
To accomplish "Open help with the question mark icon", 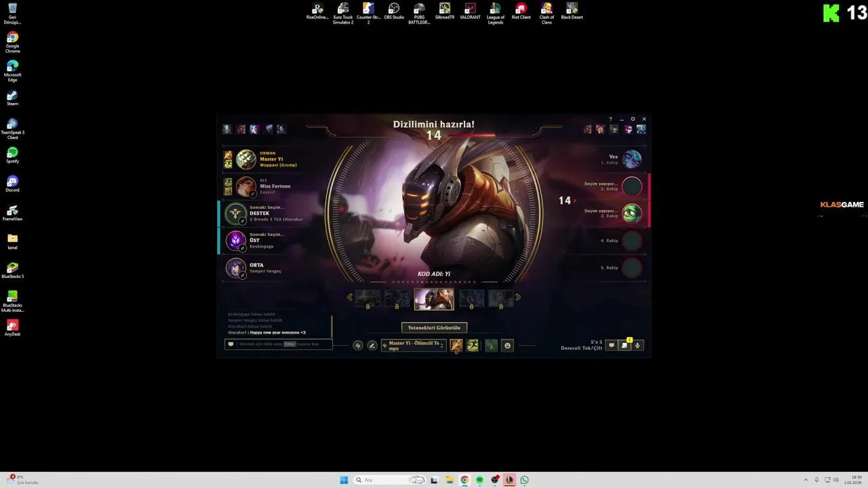I will tap(610, 119).
